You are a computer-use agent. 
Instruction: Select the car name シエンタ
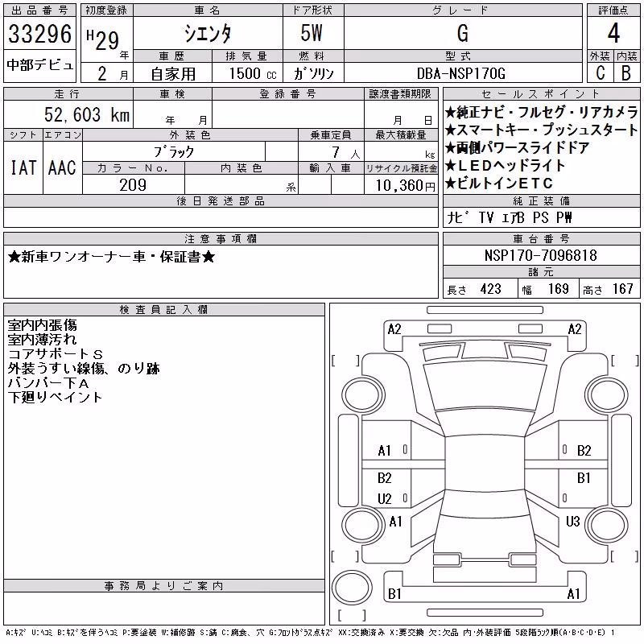click(208, 34)
